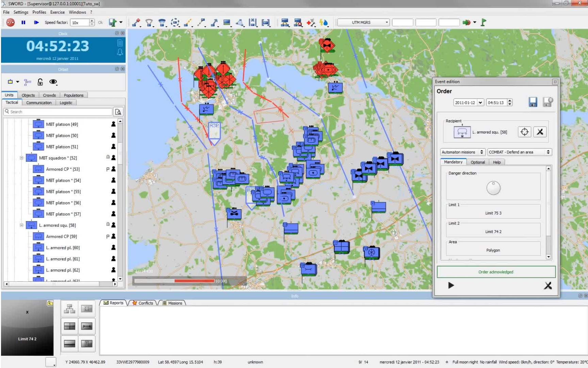The image size is (588, 368).
Task: Open the COMBAT - Defend an area dropdown
Action: [519, 152]
